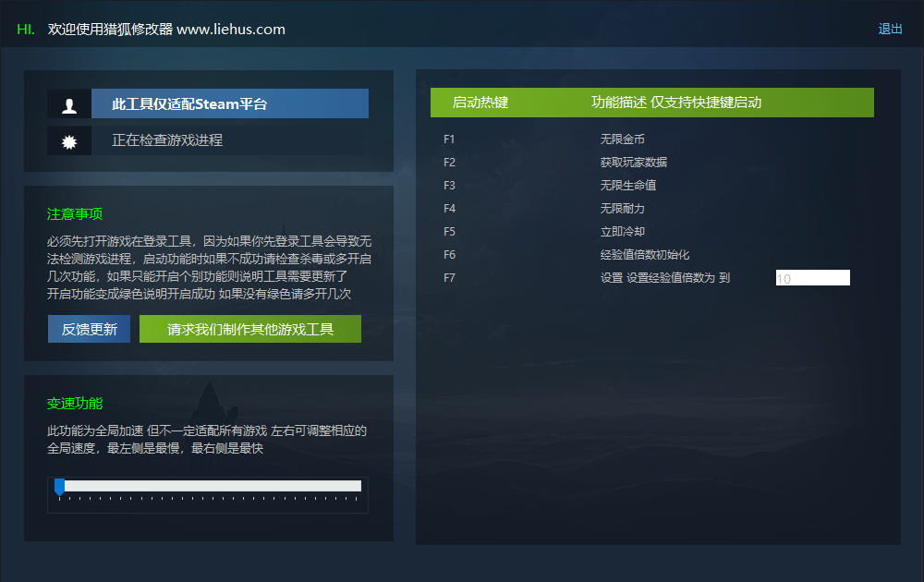Image resolution: width=924 pixels, height=582 pixels.
Task: Click the green HI. greeting text
Action: 26,30
